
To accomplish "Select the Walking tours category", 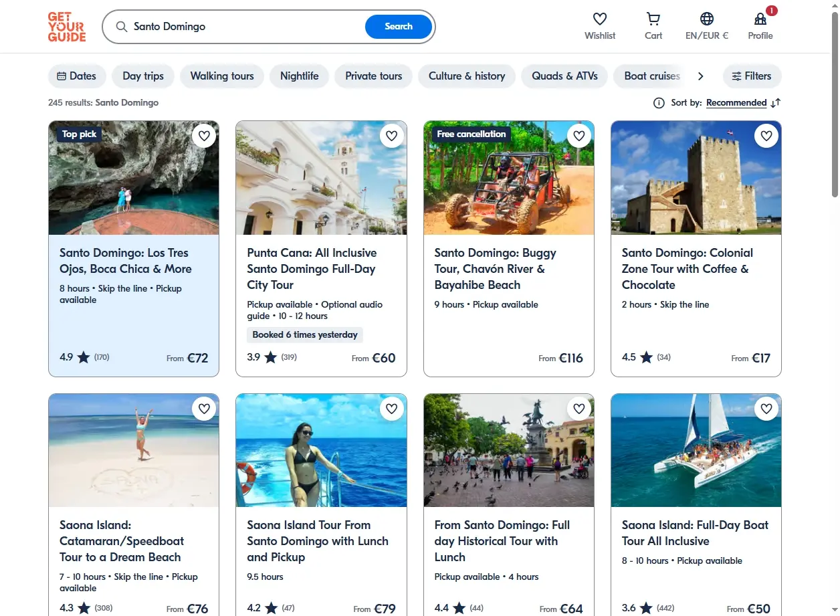I will pyautogui.click(x=222, y=76).
